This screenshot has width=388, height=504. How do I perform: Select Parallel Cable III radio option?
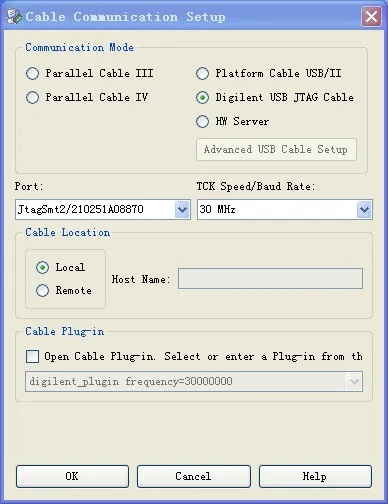[32, 74]
